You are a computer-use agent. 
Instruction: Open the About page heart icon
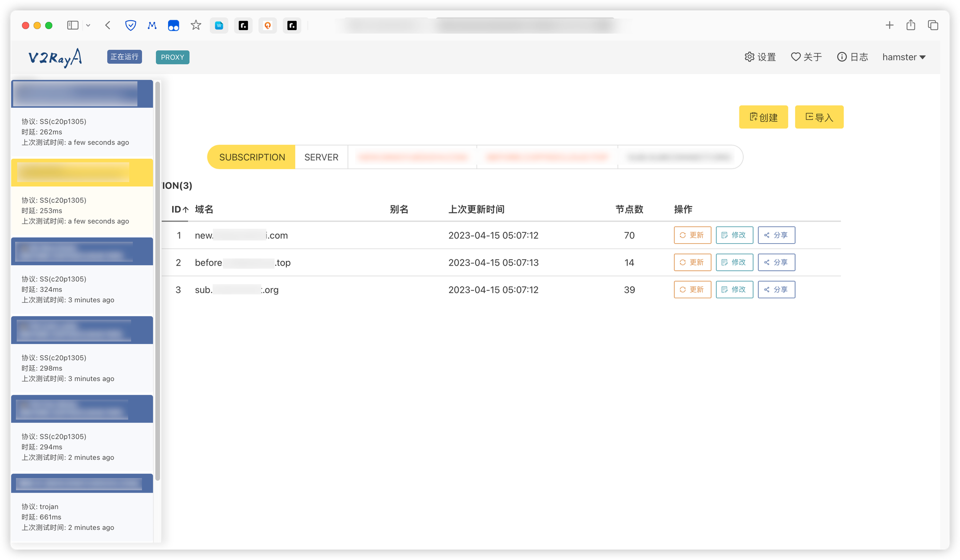[x=796, y=57]
